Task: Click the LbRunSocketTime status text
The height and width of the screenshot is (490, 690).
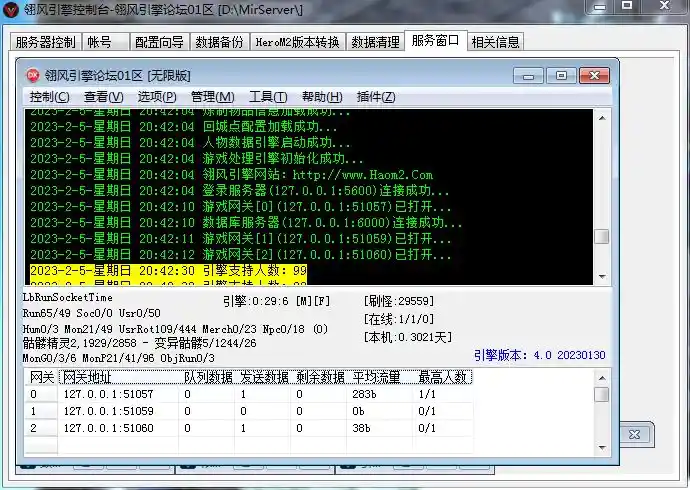Action: [x=68, y=297]
